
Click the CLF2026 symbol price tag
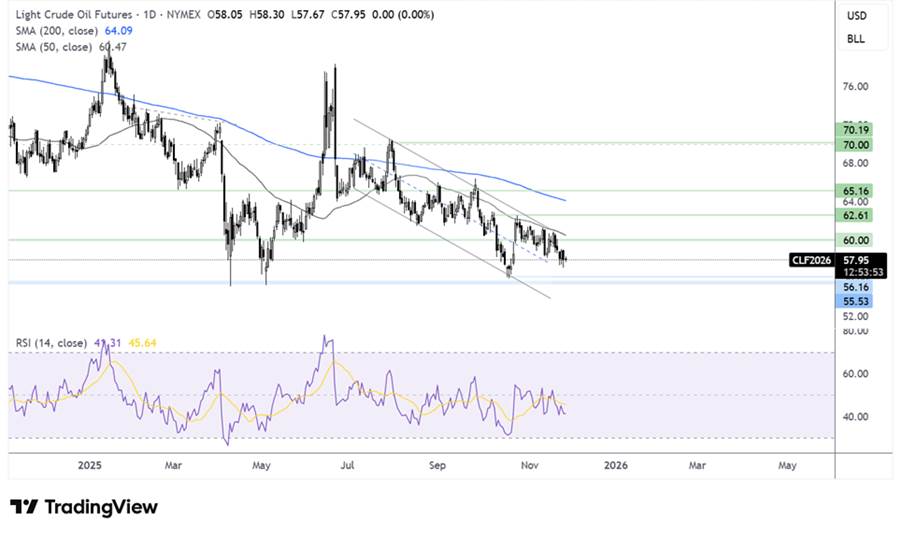(810, 260)
